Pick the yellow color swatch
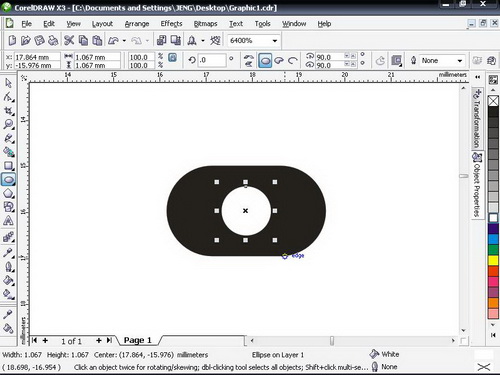 [x=493, y=260]
